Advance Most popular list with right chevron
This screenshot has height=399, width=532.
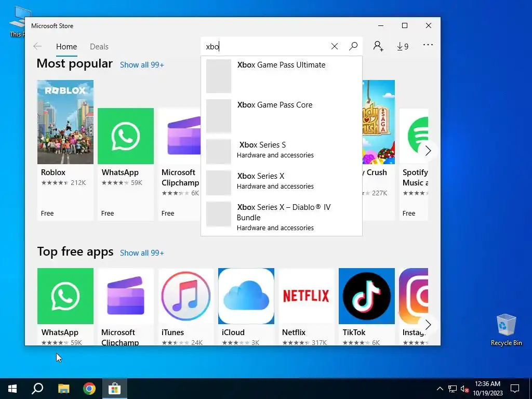pyautogui.click(x=428, y=151)
